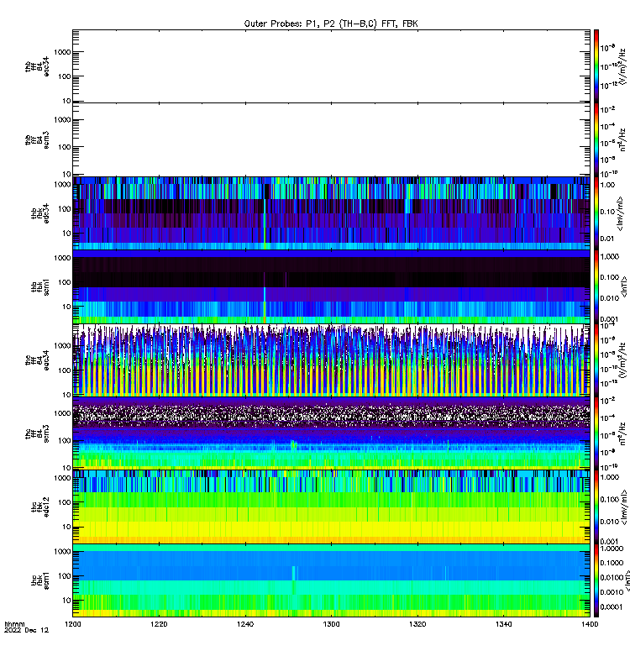Select the thc fbk scm1 panel label
The height and width of the screenshot is (672, 630).
pyautogui.click(x=40, y=580)
